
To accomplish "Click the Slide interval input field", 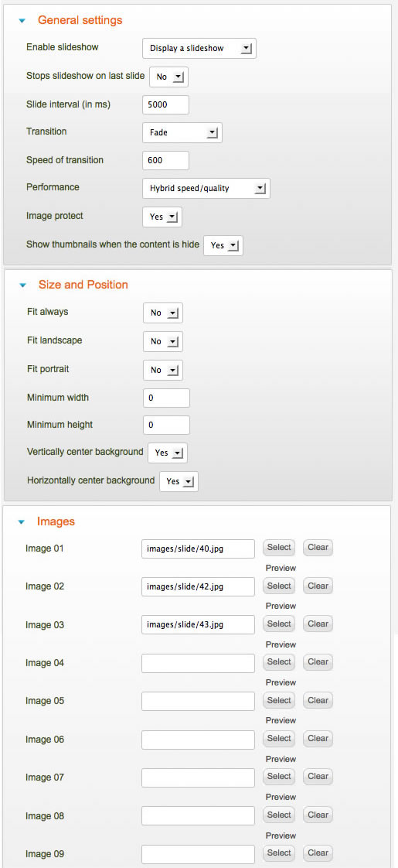I will coord(166,104).
